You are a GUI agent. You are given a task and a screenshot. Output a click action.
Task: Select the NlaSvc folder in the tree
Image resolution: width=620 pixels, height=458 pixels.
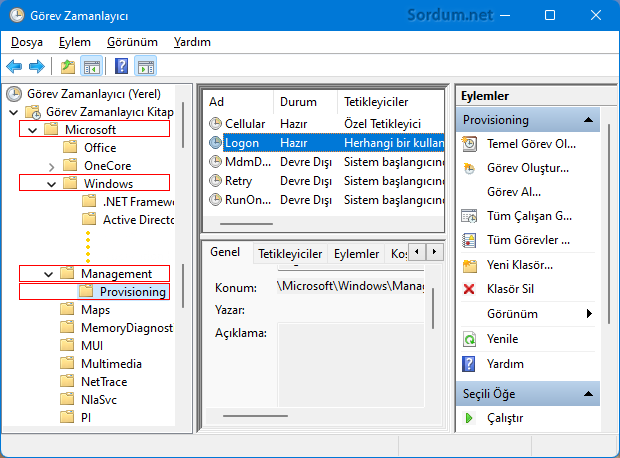99,400
